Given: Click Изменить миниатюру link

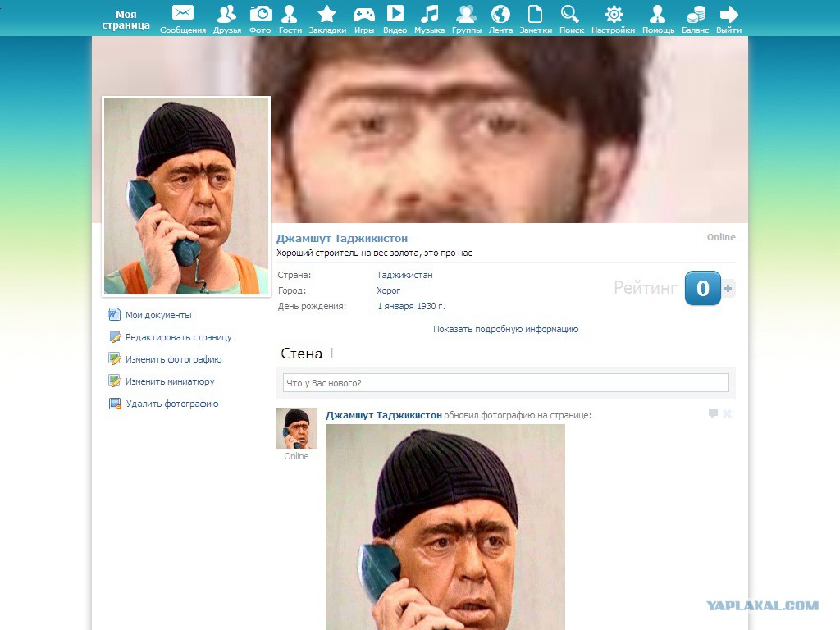Looking at the screenshot, I should [170, 381].
